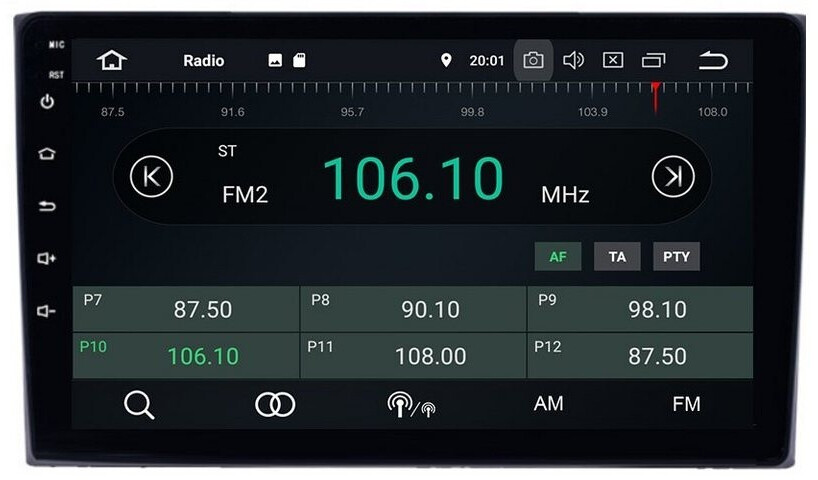The image size is (818, 480).
Task: Seek to next station
Action: pyautogui.click(x=673, y=176)
